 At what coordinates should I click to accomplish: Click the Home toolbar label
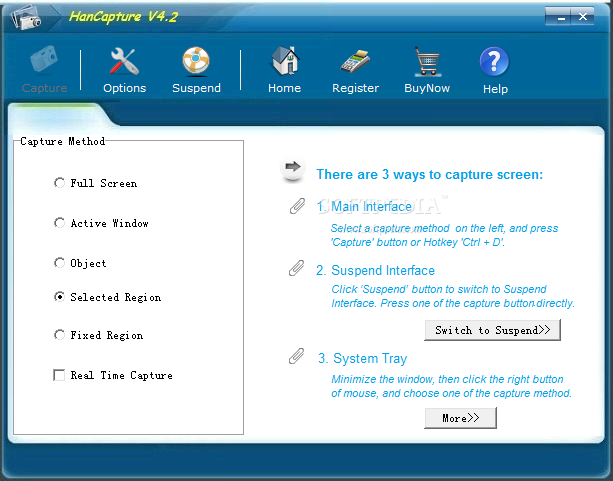pyautogui.click(x=285, y=88)
